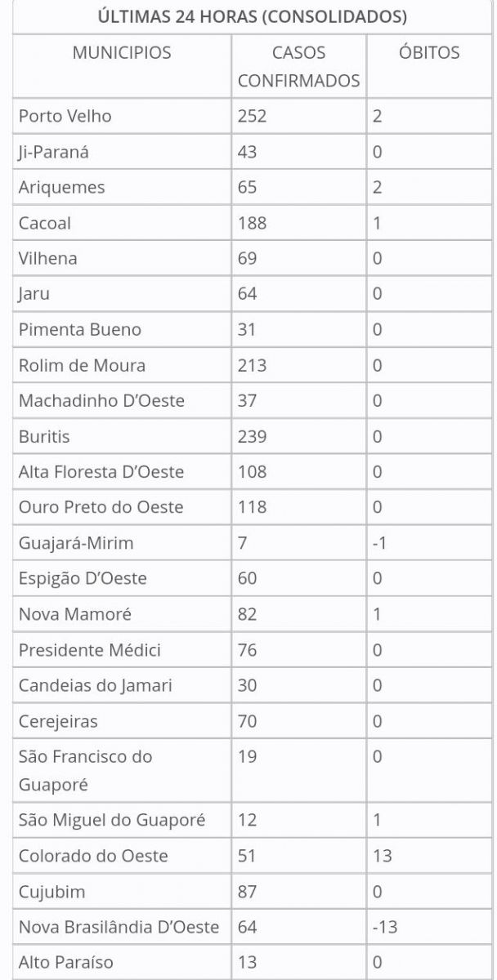Click Alta Floresta D'Oeste row name
This screenshot has width=497, height=980.
pyautogui.click(x=101, y=472)
